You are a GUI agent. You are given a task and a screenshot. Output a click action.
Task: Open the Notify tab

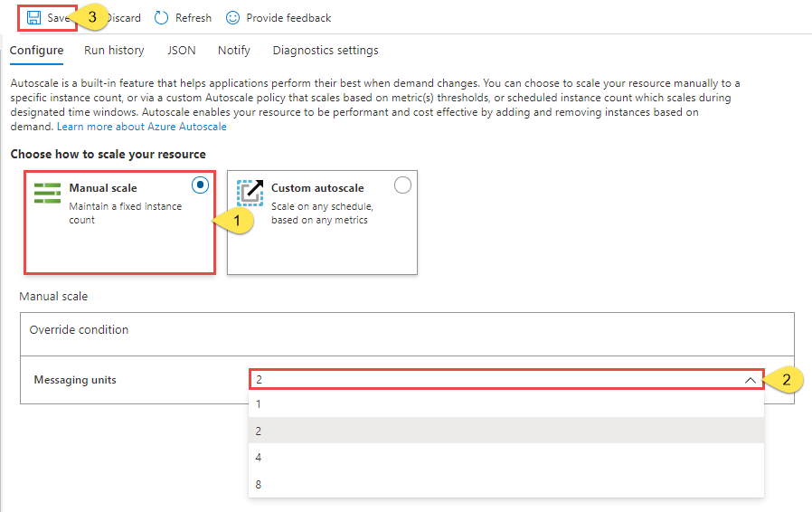coord(234,51)
